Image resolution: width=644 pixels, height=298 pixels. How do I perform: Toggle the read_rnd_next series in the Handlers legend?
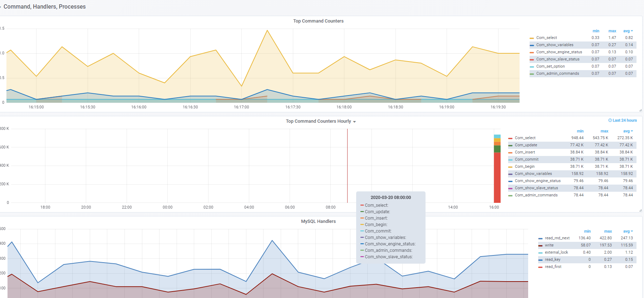coord(557,238)
